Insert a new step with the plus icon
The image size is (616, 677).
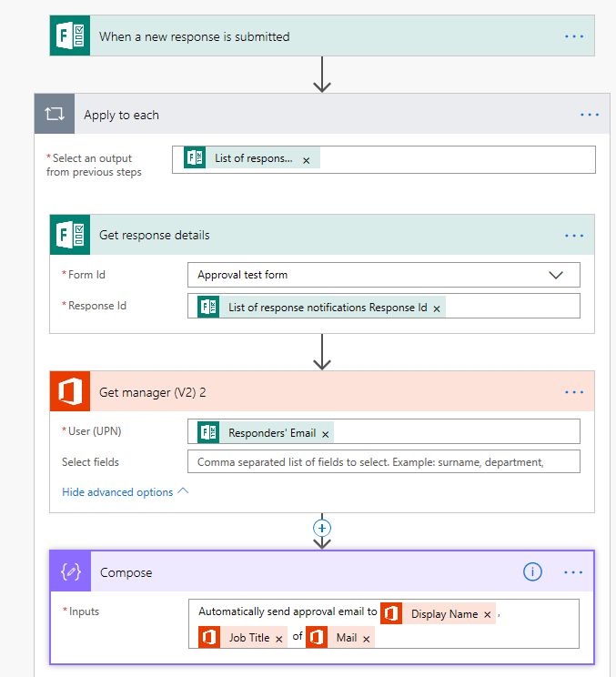(x=321, y=528)
